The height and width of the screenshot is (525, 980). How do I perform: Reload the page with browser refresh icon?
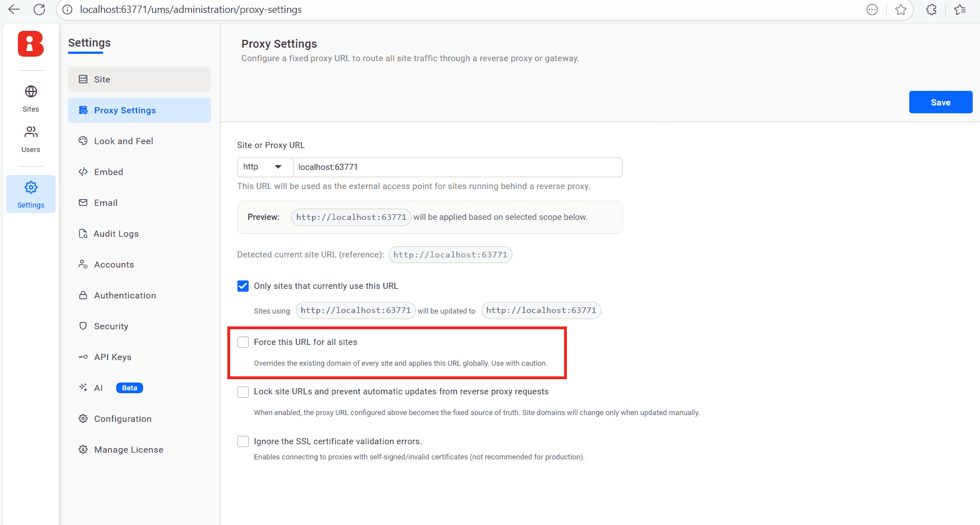(39, 10)
